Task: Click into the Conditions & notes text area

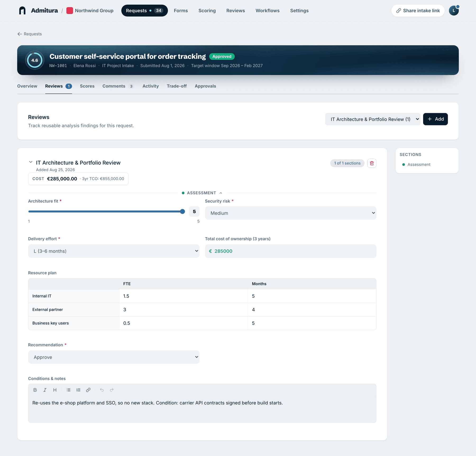Action: coord(202,409)
